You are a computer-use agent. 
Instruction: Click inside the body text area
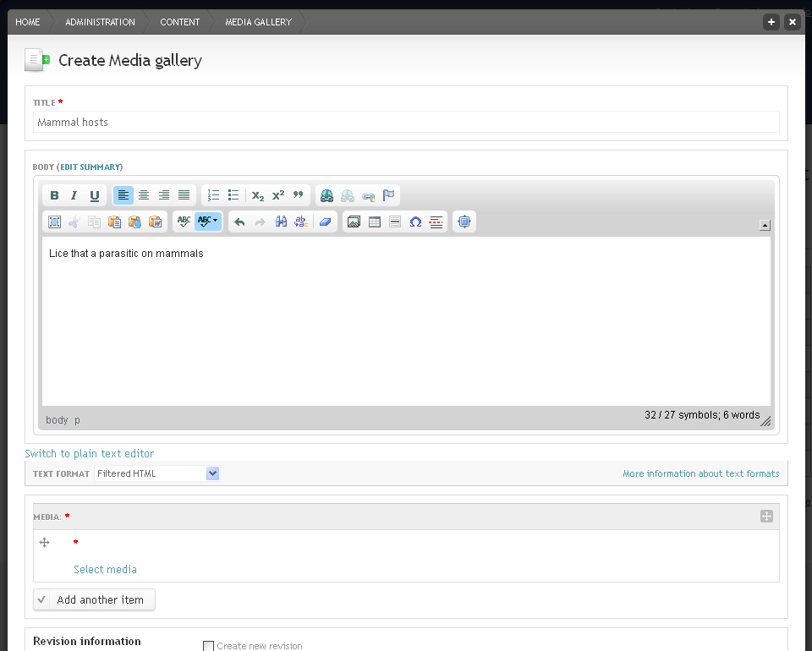(x=406, y=320)
